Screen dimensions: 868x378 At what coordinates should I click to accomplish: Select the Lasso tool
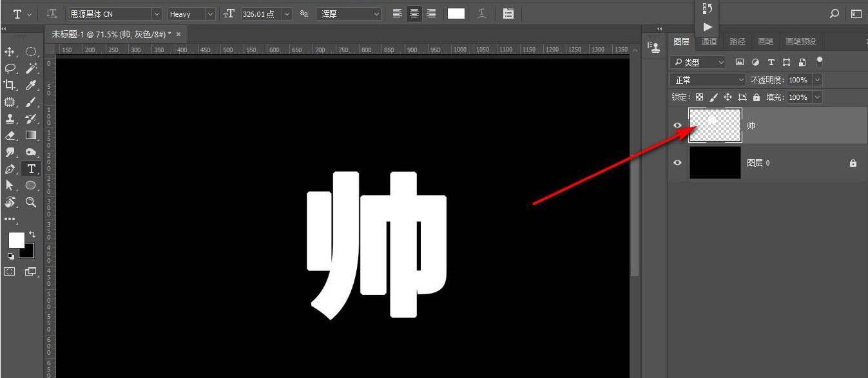click(x=9, y=68)
